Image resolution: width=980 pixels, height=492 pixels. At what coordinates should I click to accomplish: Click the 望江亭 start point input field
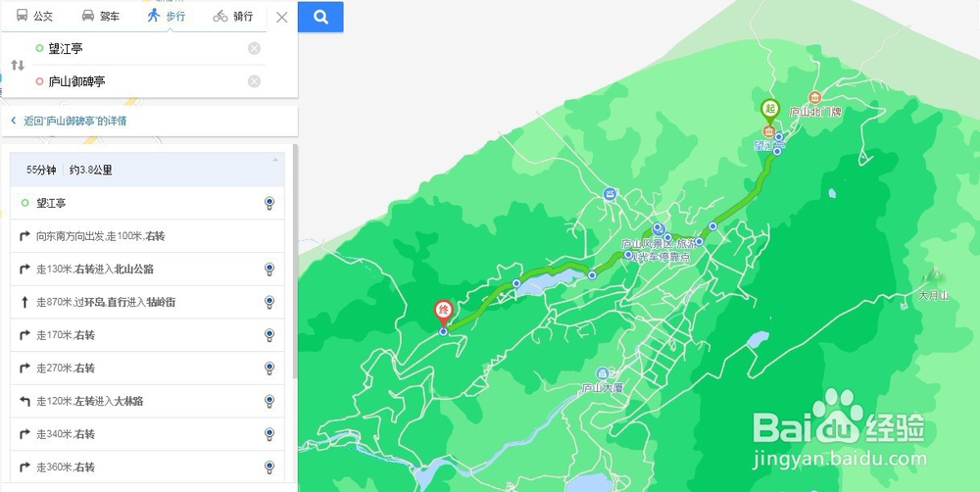tap(140, 48)
